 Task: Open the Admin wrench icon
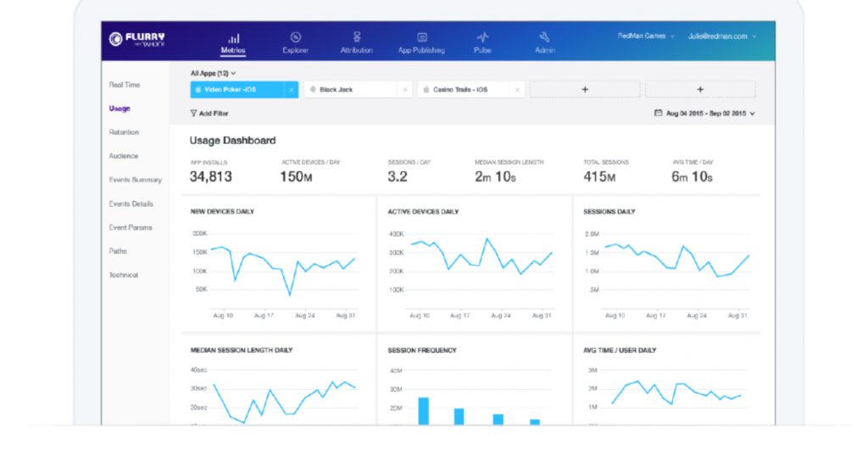tap(545, 37)
